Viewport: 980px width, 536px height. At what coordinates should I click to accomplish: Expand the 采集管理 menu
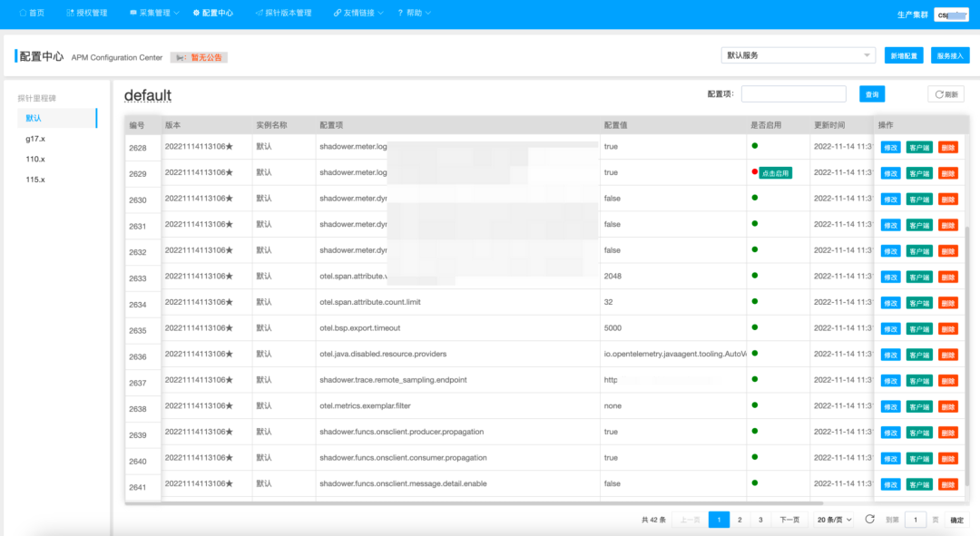point(153,13)
